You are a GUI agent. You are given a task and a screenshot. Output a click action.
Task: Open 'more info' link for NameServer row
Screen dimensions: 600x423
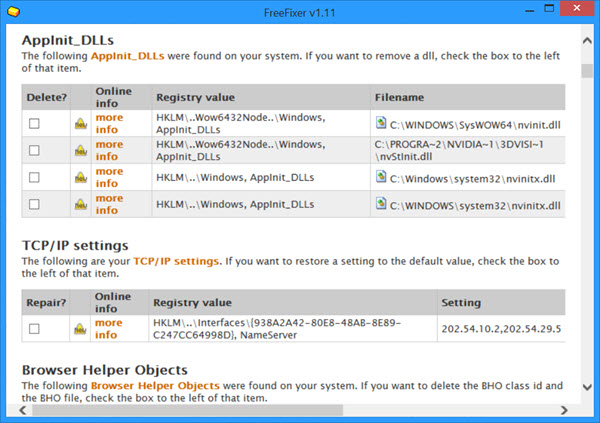click(109, 329)
